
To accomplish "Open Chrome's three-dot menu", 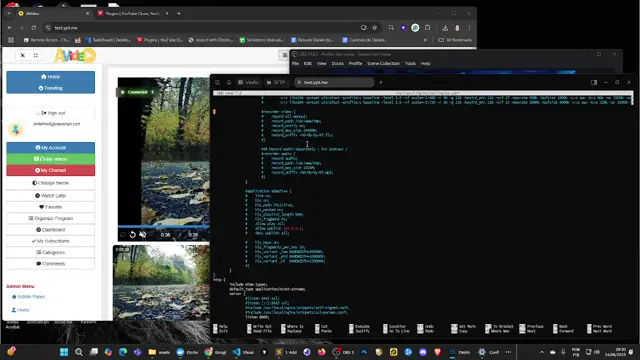I will 469,28.
